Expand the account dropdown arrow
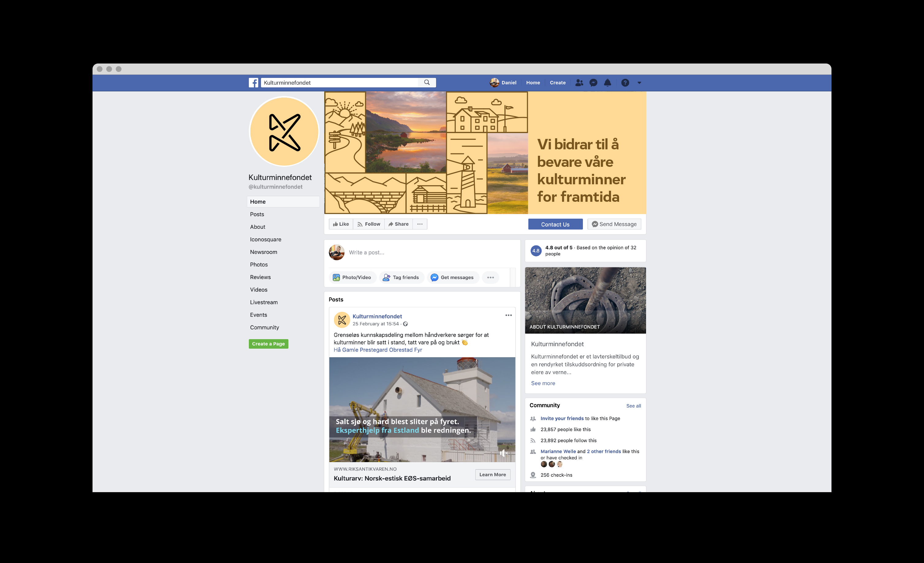The width and height of the screenshot is (924, 563). tap(639, 83)
